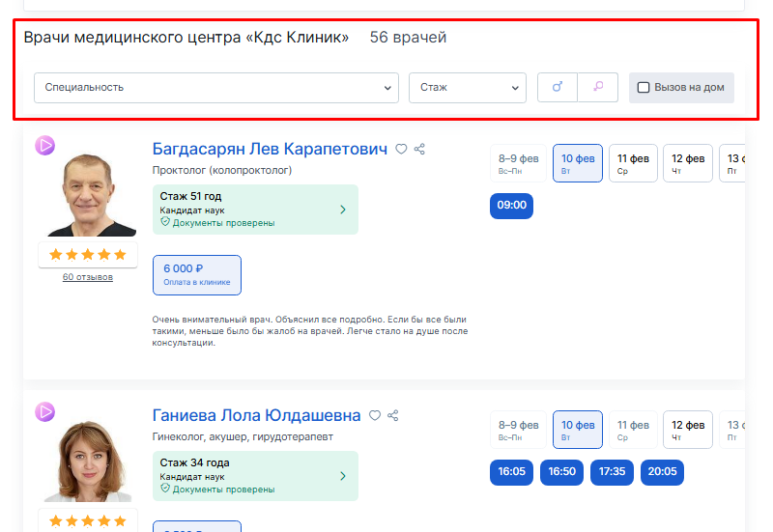Viewport: 773px width, 532px height.
Task: Click Ганиева five-star rating
Action: tap(88, 521)
